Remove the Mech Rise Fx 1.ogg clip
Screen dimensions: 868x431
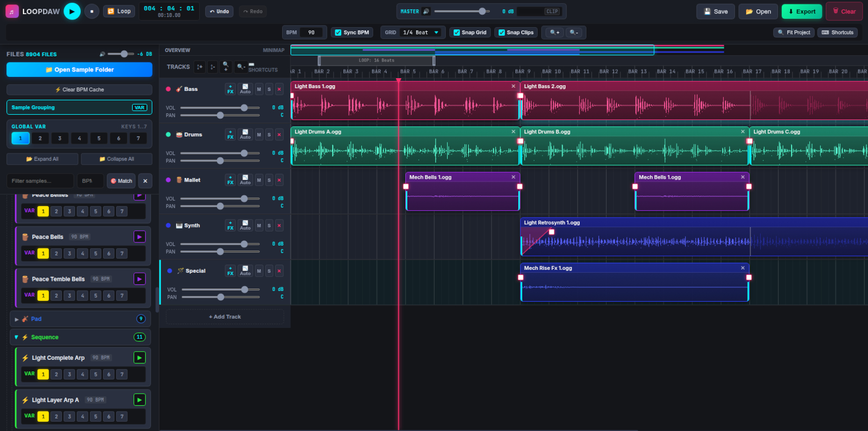[x=743, y=268]
